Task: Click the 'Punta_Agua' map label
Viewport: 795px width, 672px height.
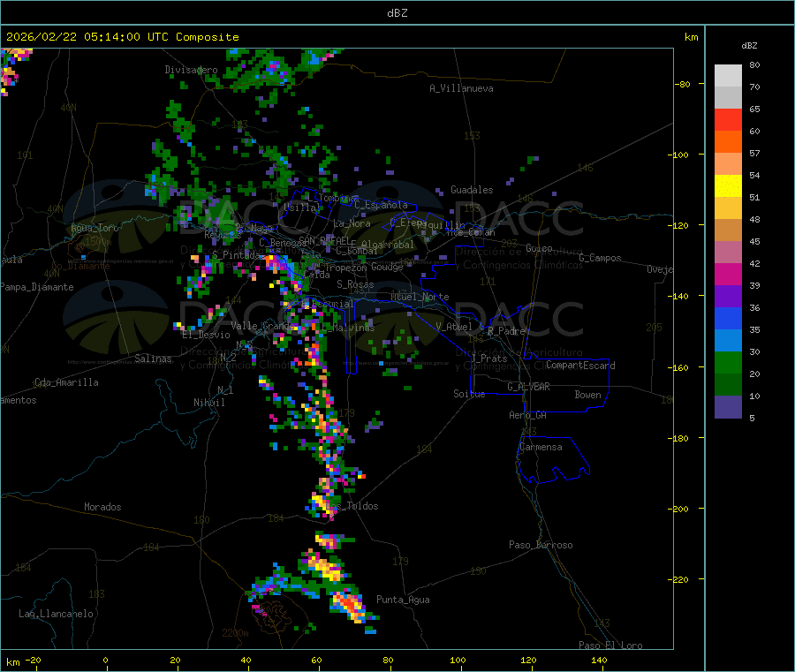Action: pos(403,600)
